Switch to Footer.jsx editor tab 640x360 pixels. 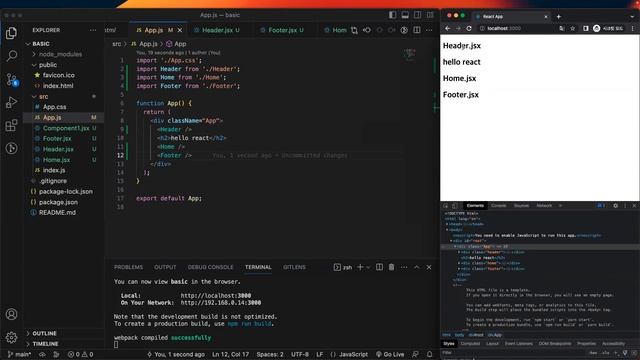click(282, 30)
